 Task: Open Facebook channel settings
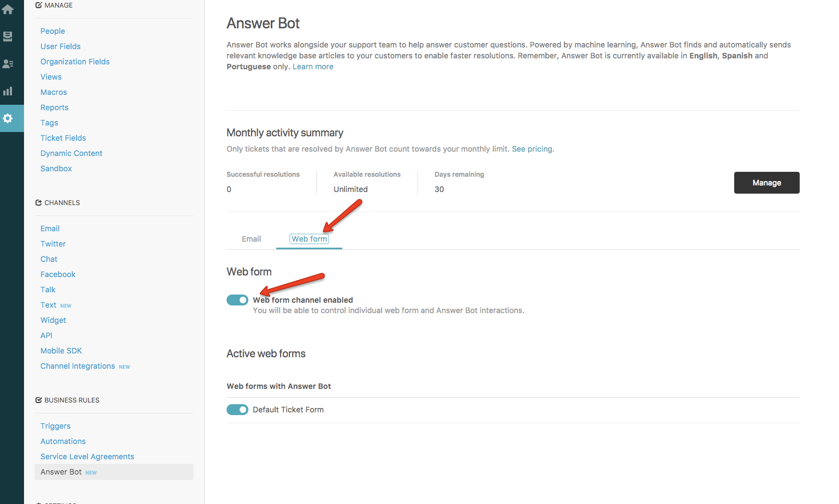tap(58, 274)
